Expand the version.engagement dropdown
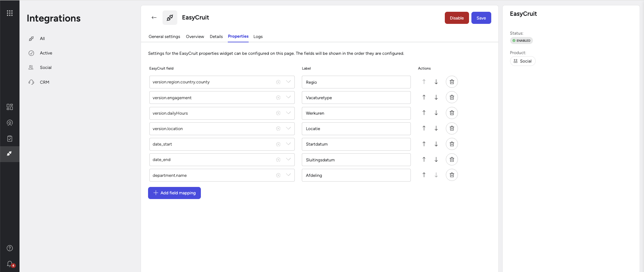This screenshot has width=644, height=272. [x=288, y=98]
